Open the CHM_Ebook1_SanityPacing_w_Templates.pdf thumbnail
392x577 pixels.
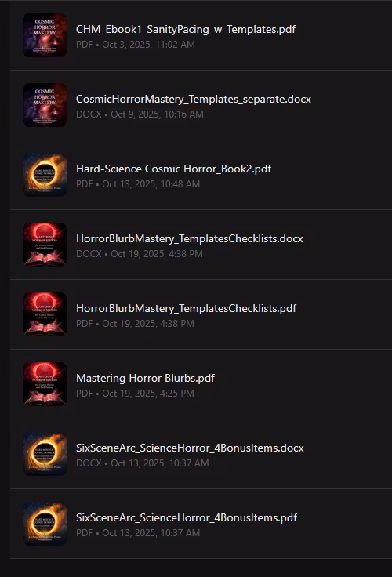(45, 35)
